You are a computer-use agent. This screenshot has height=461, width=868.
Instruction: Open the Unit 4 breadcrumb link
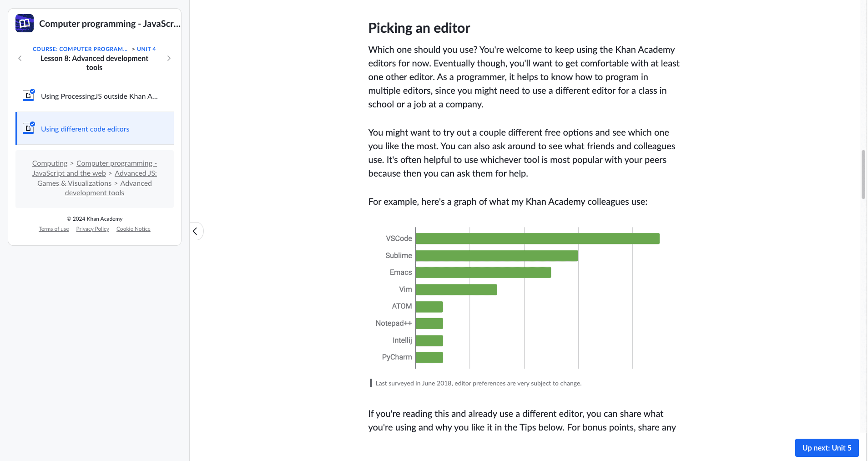(146, 49)
